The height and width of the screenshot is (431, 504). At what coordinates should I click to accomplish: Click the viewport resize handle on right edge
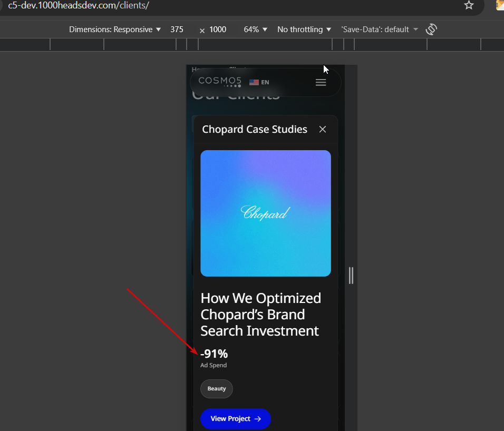(x=351, y=276)
